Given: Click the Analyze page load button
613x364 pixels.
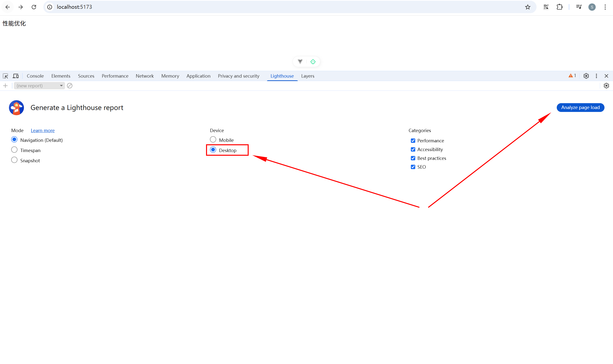Looking at the screenshot, I should [x=580, y=108].
